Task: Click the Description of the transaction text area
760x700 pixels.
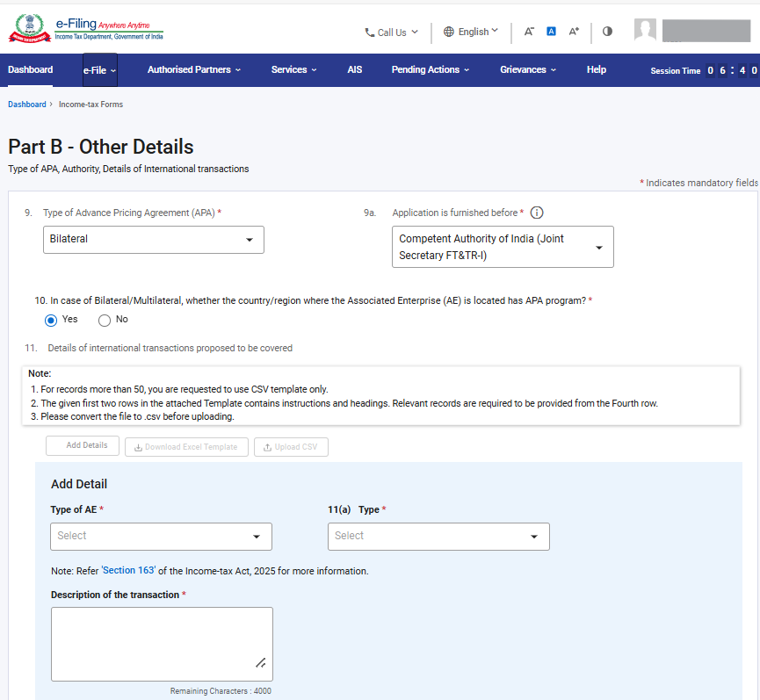Action: coord(162,645)
